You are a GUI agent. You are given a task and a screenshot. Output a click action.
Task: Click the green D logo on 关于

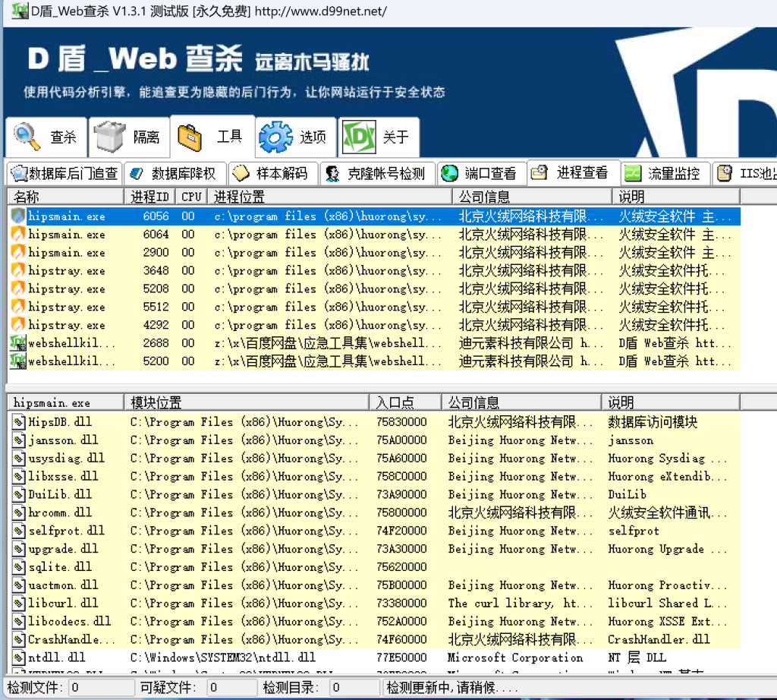click(x=359, y=137)
